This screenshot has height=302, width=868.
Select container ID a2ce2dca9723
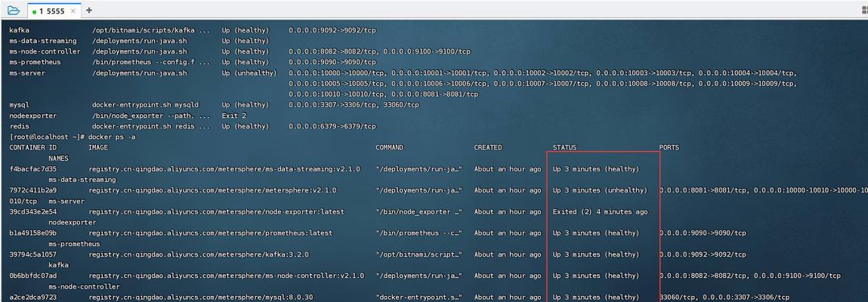(33, 297)
